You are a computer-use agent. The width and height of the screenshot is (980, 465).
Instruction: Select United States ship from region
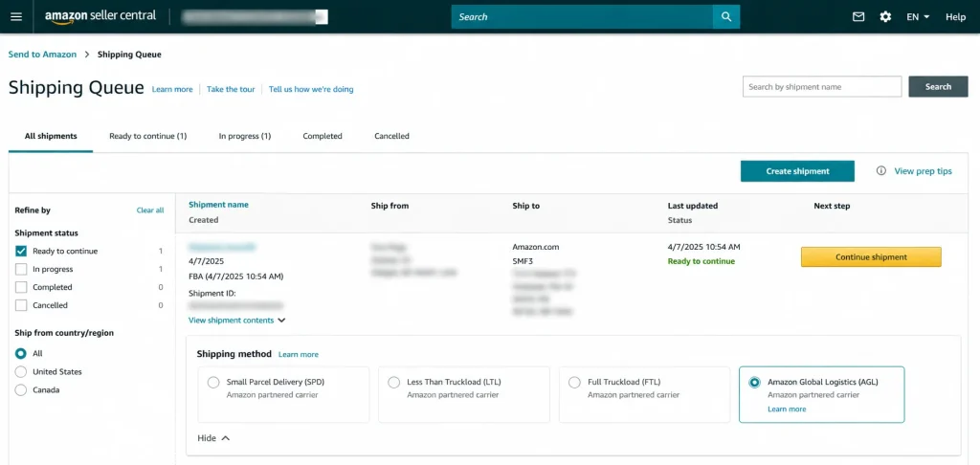[21, 372]
